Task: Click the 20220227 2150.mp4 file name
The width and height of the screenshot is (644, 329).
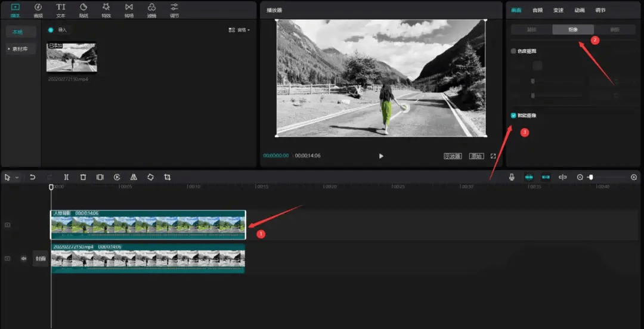Action: 68,79
